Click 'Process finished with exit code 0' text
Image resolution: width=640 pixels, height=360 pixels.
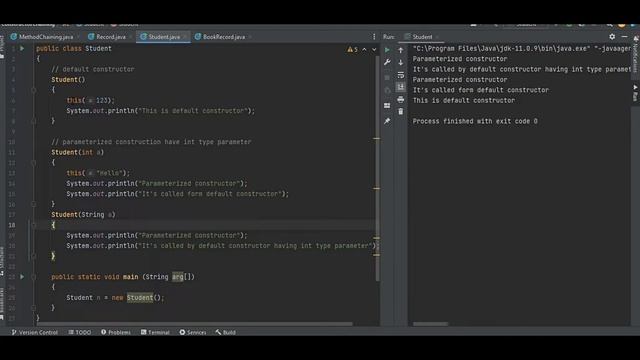475,121
